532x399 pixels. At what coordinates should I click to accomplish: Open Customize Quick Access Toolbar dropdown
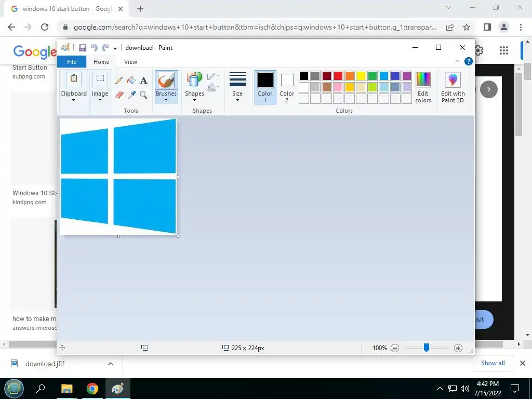tap(115, 48)
